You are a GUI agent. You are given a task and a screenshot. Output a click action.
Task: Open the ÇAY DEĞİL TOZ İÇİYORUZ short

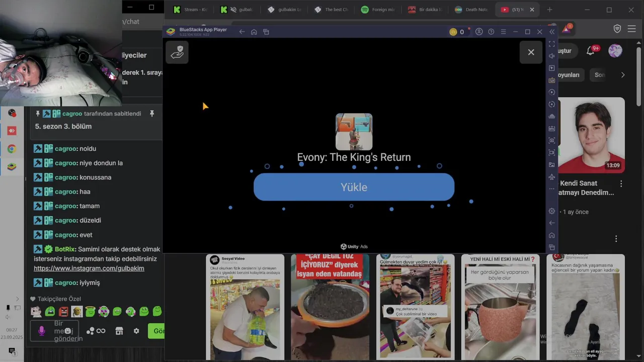click(x=330, y=307)
